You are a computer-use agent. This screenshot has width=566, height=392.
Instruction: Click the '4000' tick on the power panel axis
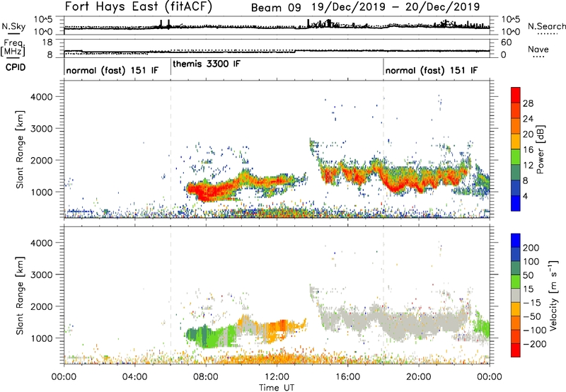(41, 97)
